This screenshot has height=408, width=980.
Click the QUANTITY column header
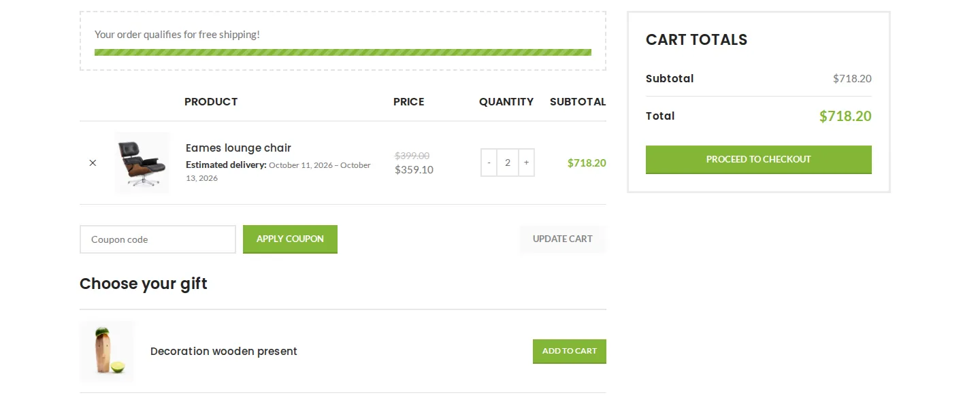[506, 102]
